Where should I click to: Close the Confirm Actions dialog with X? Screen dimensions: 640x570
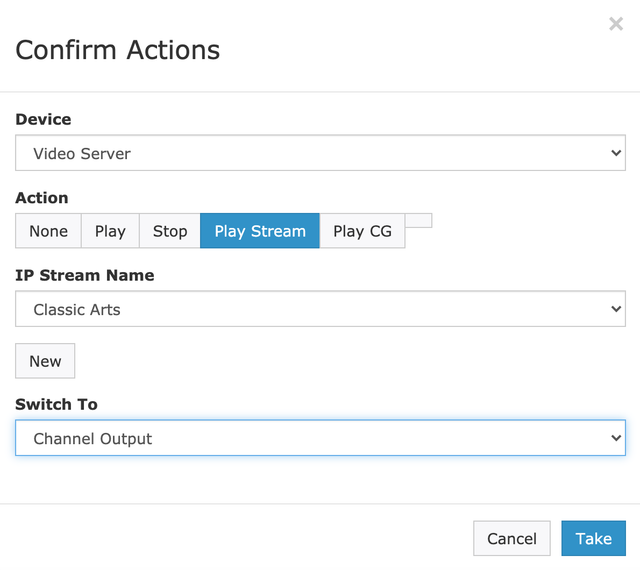[616, 24]
